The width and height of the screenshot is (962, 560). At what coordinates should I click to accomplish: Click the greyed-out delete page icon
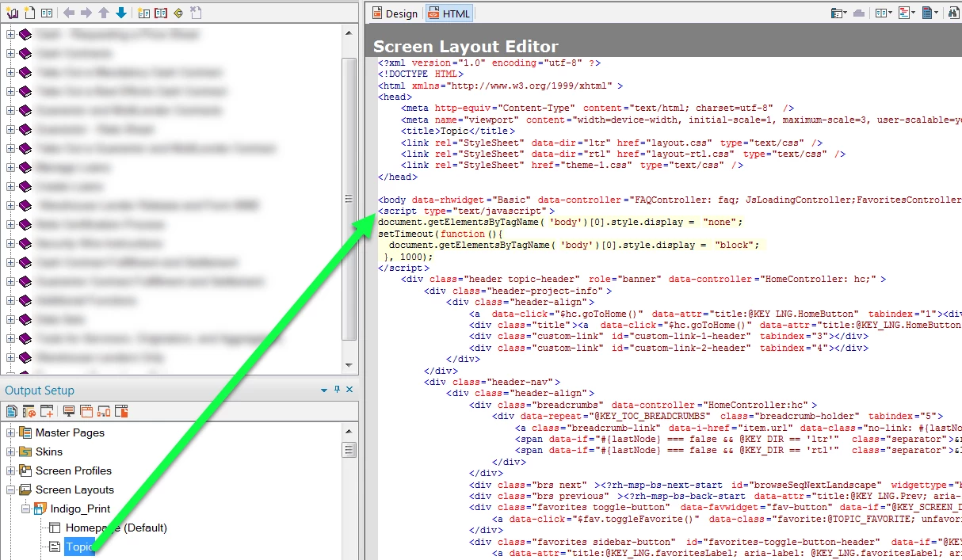196,13
